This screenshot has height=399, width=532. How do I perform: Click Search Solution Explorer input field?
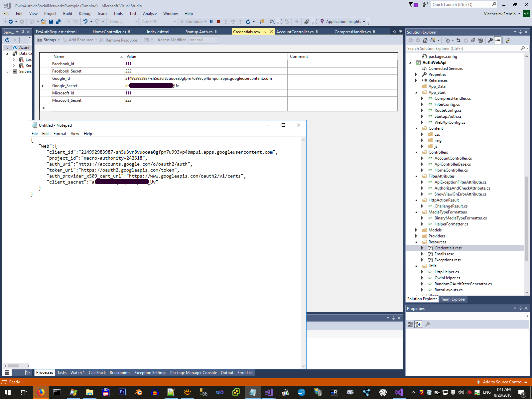[x=464, y=49]
